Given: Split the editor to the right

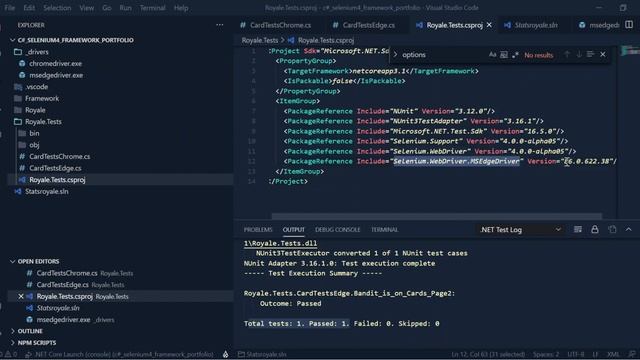Looking at the screenshot, I should pyautogui.click(x=629, y=25).
